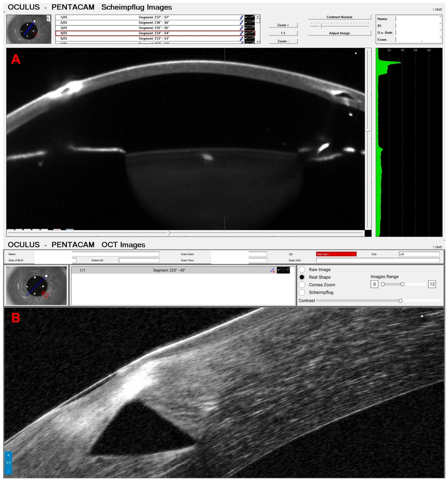The image size is (448, 481).
Task: Click the OCT image minus zoom button
Action: 8,471
